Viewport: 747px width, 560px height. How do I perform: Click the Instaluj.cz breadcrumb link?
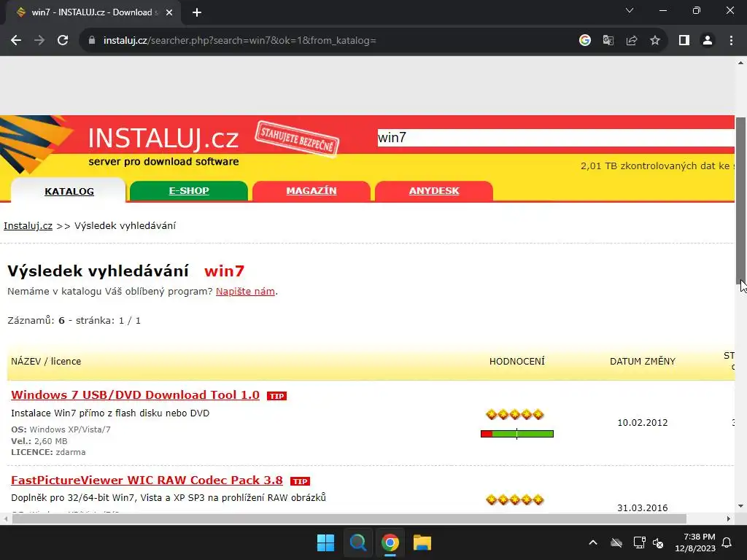click(x=28, y=226)
